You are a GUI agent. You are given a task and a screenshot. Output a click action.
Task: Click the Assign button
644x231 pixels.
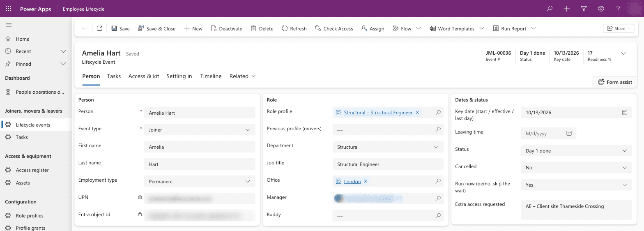coord(373,28)
